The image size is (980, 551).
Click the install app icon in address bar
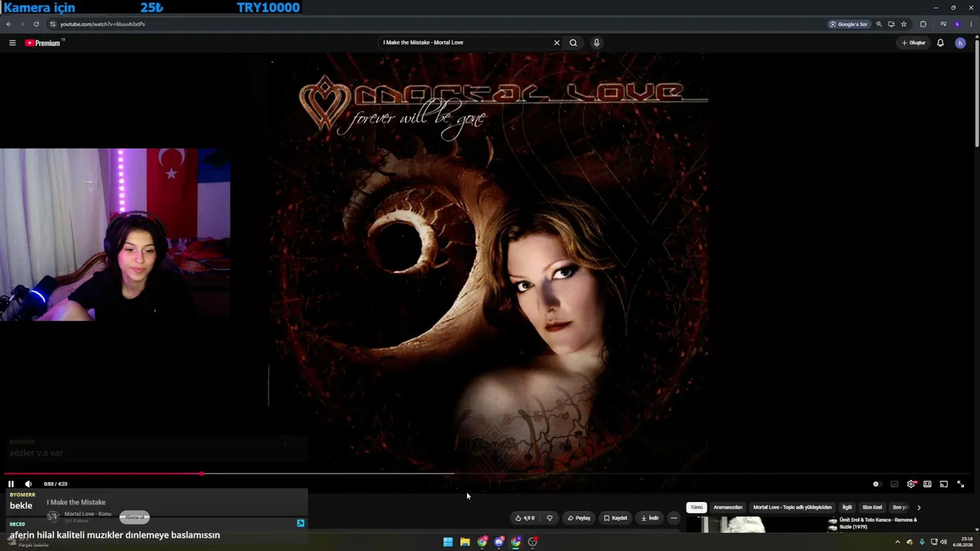[891, 24]
